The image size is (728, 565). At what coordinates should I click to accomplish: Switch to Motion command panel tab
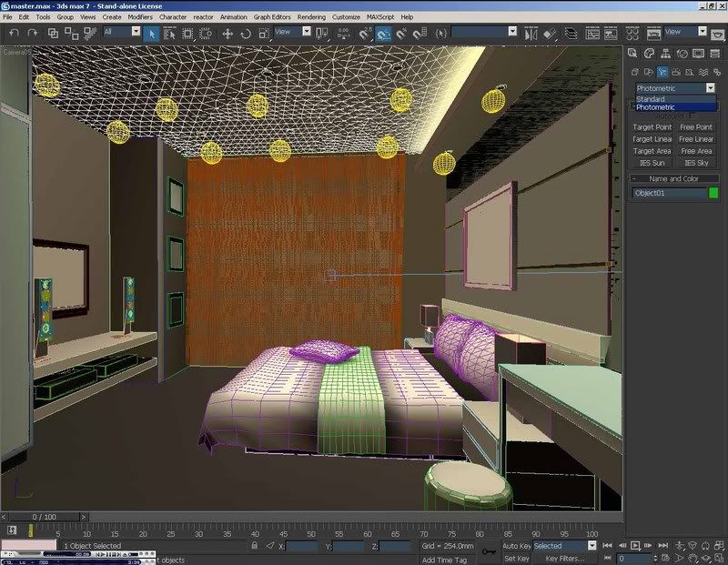tap(682, 54)
